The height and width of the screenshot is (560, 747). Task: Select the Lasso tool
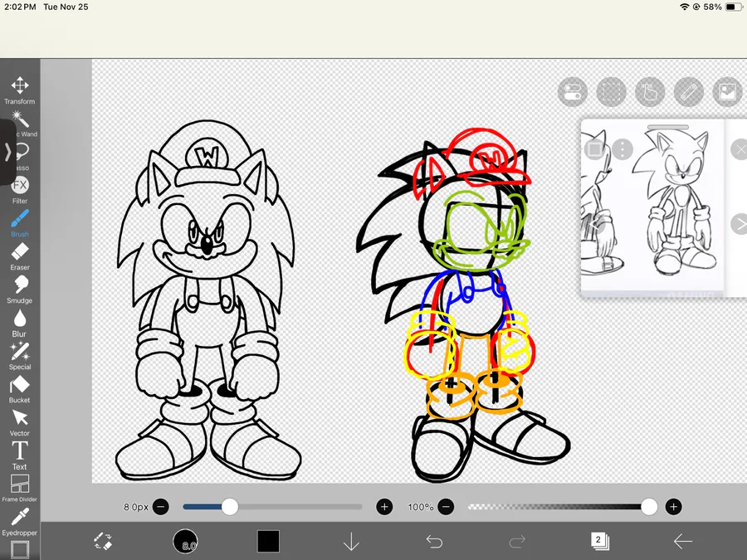point(22,157)
